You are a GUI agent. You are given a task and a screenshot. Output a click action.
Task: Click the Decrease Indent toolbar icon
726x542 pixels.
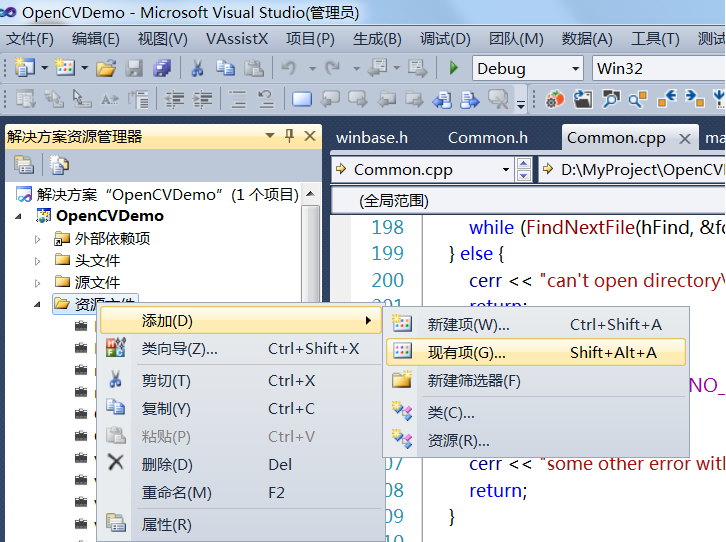[175, 99]
